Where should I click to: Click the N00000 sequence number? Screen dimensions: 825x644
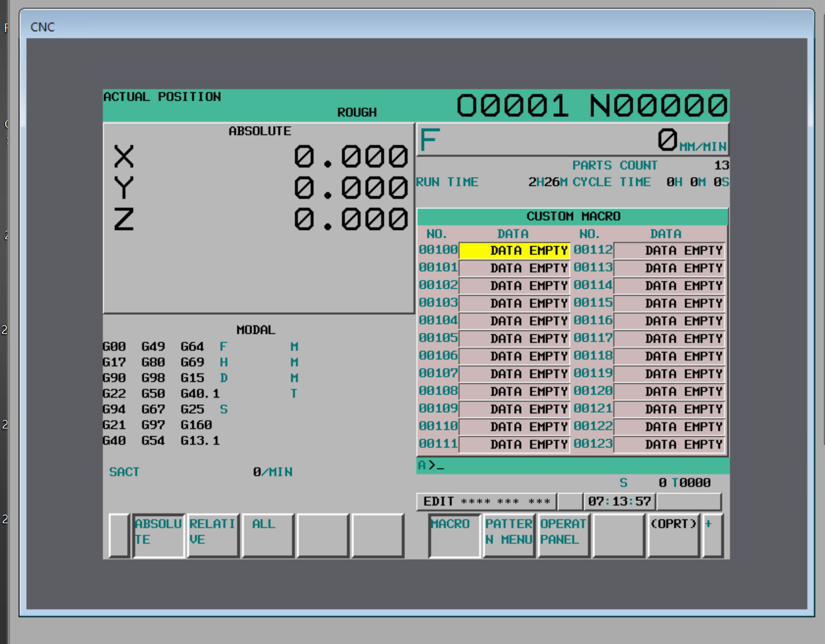[658, 106]
